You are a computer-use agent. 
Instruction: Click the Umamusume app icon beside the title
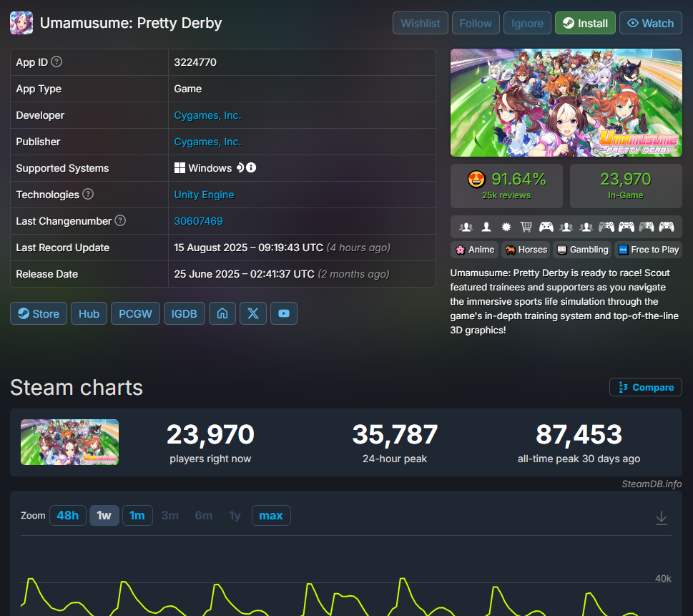point(21,23)
